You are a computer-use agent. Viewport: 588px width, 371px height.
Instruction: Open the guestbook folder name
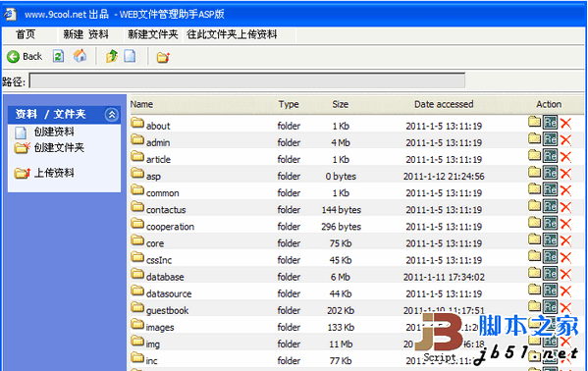click(167, 311)
